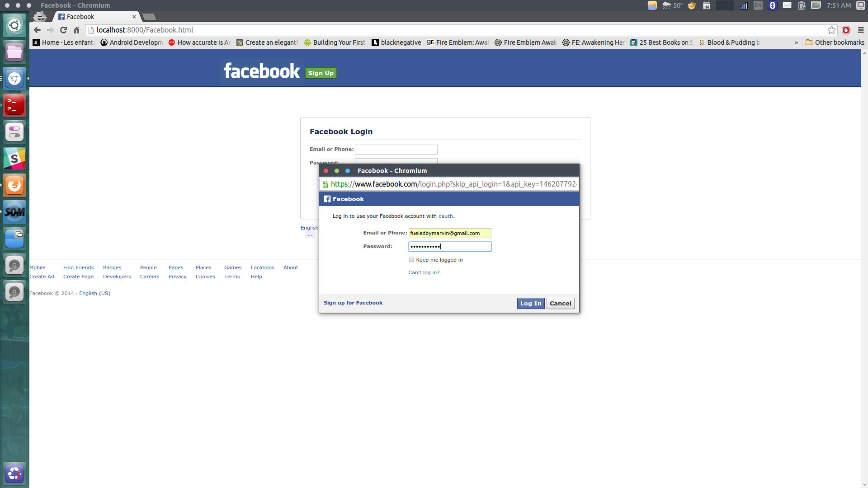Go back with the back arrow
Viewport: 868px width, 488px height.
pyautogui.click(x=38, y=30)
